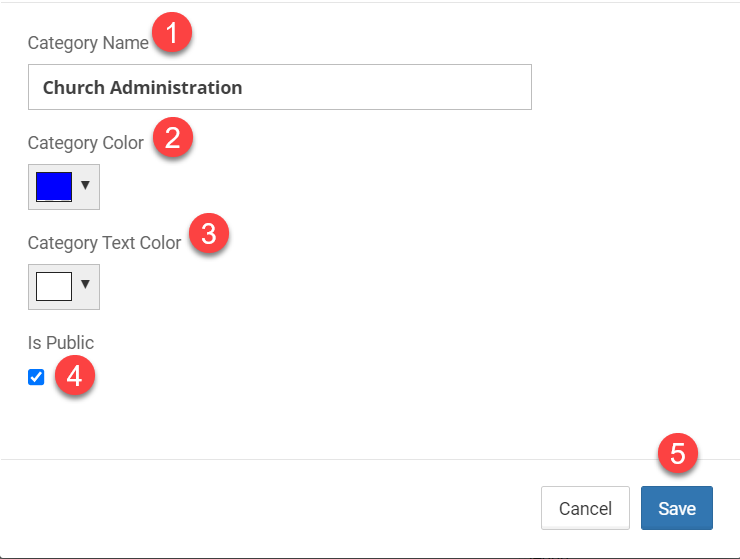The width and height of the screenshot is (740, 559).
Task: Save the category settings
Action: 676,508
